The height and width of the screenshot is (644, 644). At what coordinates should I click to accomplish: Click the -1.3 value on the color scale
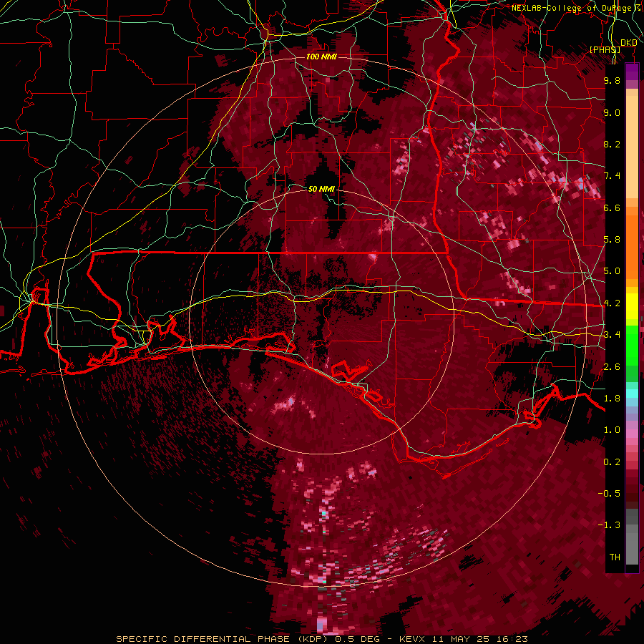[610, 525]
